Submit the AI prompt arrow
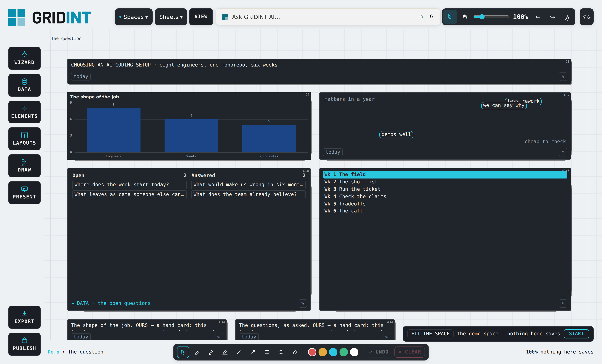The width and height of the screenshot is (602, 364). [x=421, y=17]
